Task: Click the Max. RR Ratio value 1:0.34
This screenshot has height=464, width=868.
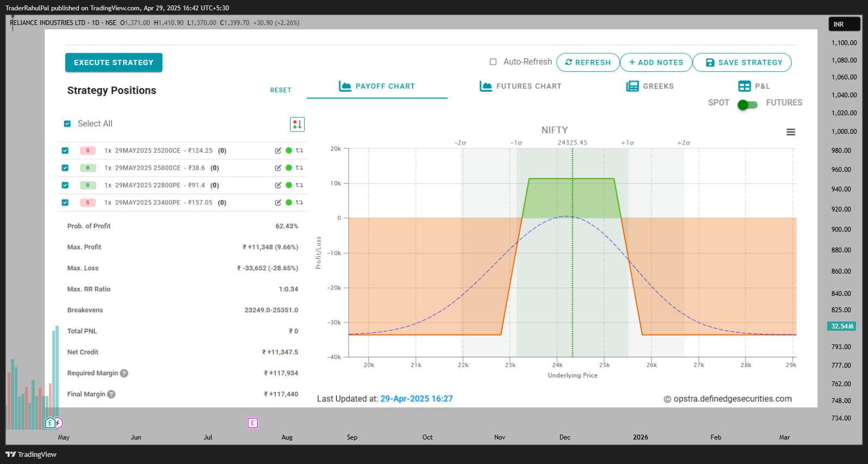Action: (288, 289)
